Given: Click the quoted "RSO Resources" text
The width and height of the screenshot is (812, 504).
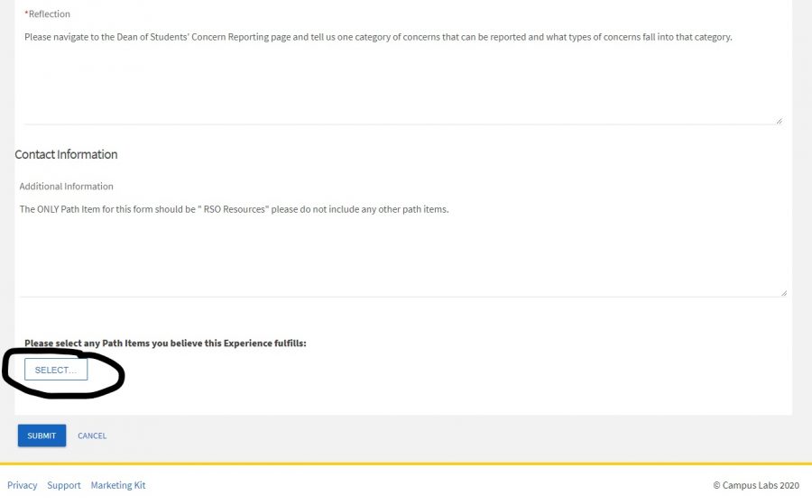Looking at the screenshot, I should click(234, 209).
